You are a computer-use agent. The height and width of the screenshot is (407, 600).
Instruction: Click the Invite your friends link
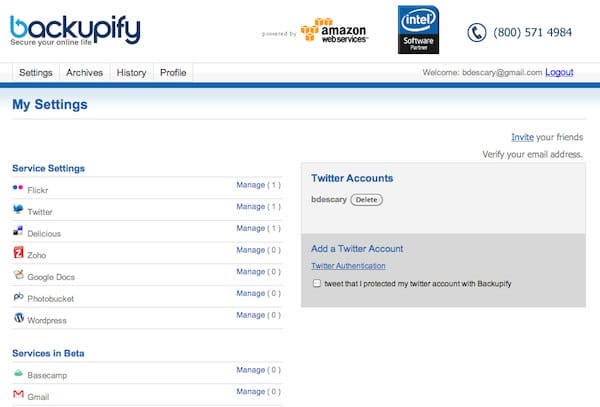tap(522, 137)
